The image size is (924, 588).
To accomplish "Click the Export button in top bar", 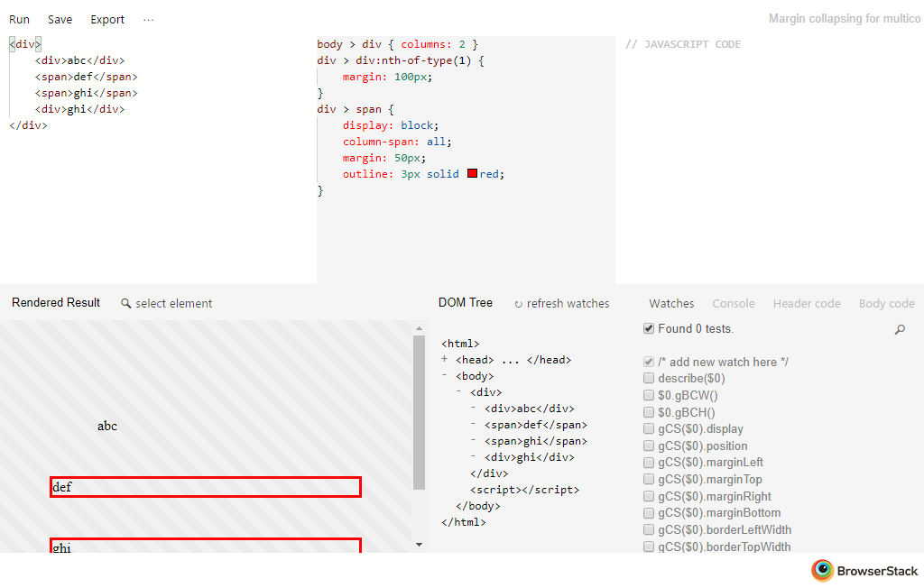I will click(107, 19).
